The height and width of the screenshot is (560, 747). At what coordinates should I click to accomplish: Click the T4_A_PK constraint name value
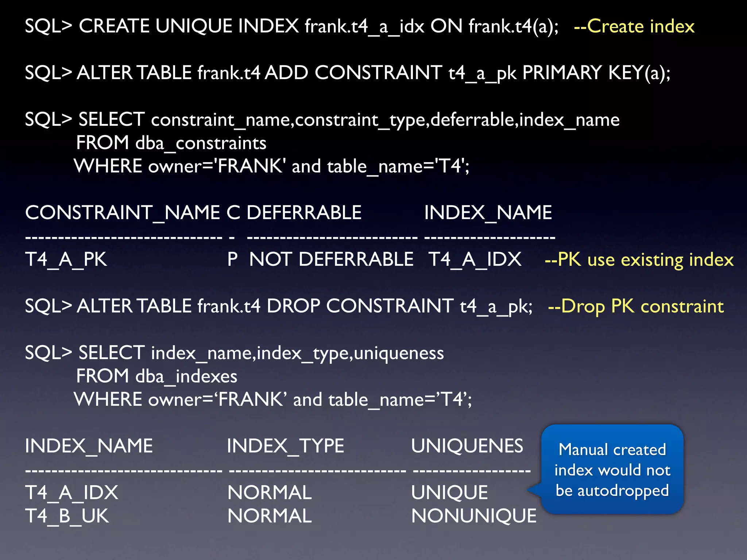(x=66, y=260)
